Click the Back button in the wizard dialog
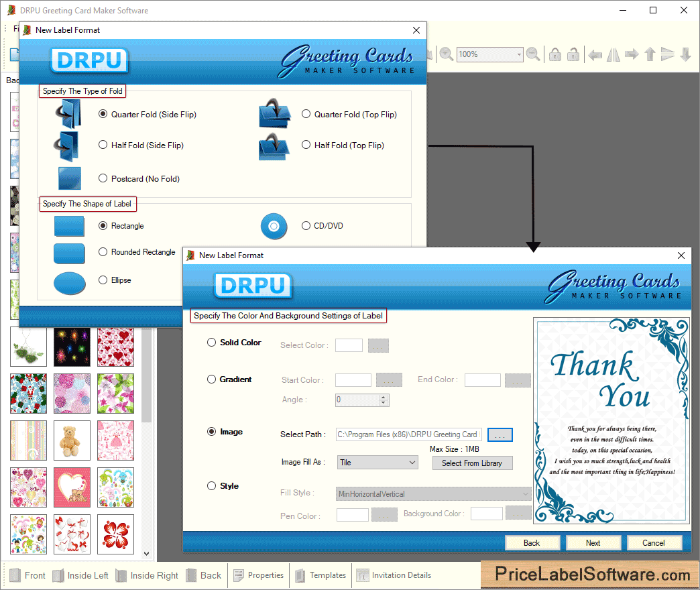Image resolution: width=700 pixels, height=590 pixels. 532,542
